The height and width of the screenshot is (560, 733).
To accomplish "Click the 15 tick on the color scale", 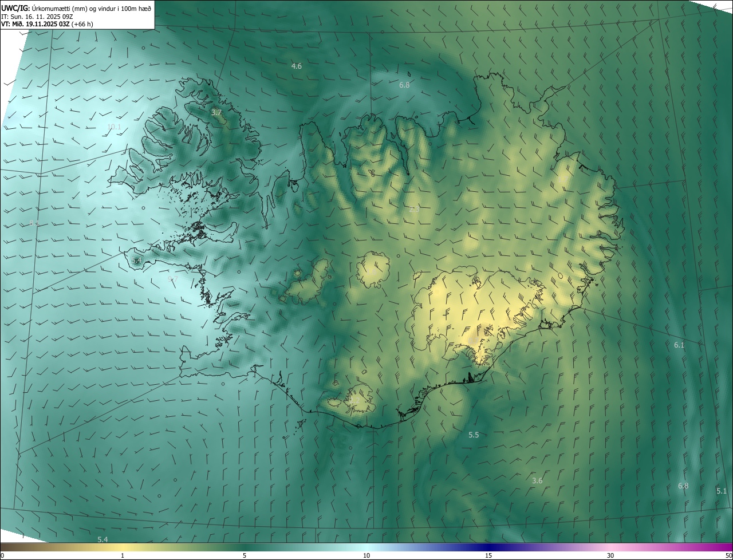I will [488, 556].
